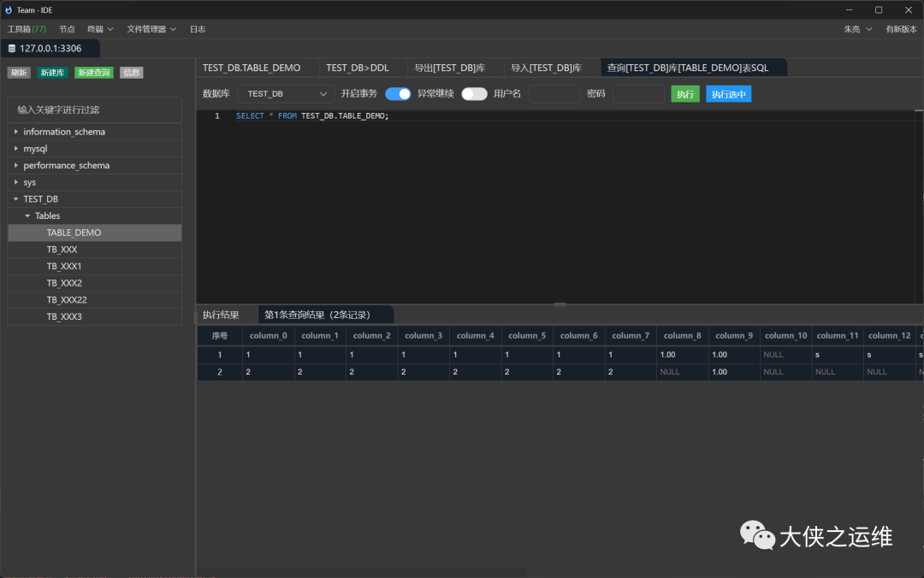Select the TB_XXX2 table
This screenshot has width=924, height=578.
[94, 283]
